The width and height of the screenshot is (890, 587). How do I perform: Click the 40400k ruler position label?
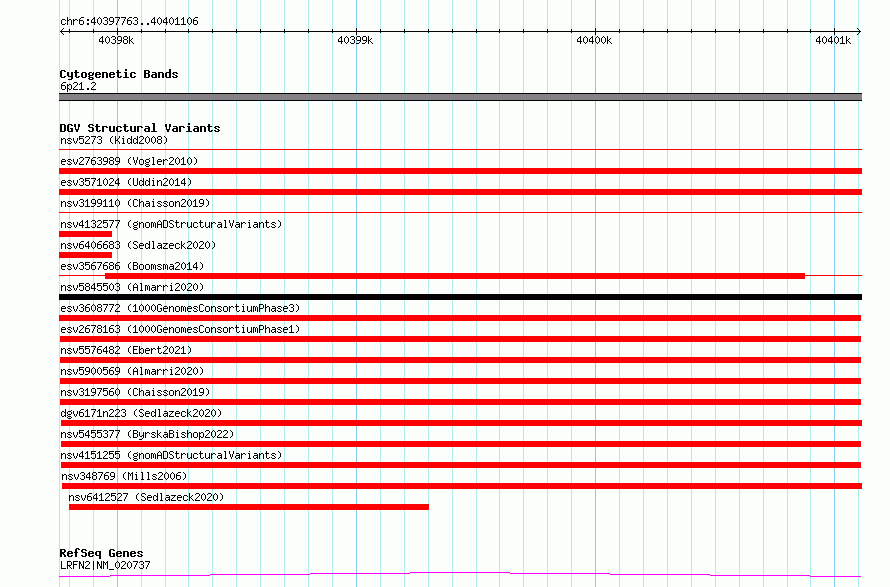(594, 40)
